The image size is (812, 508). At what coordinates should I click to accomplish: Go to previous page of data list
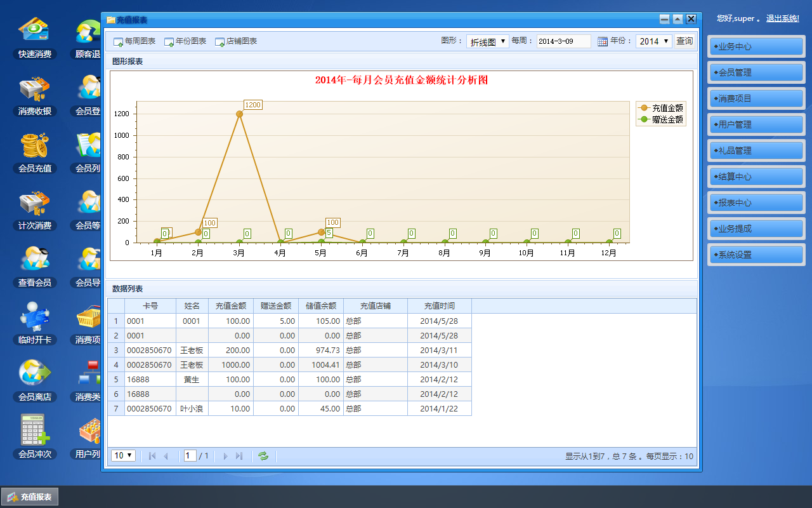(x=166, y=456)
